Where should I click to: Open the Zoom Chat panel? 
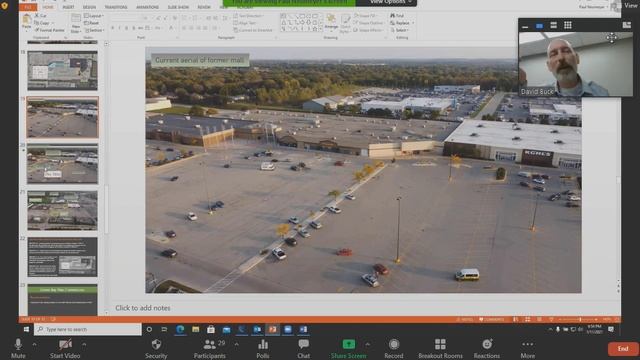pyautogui.click(x=303, y=349)
